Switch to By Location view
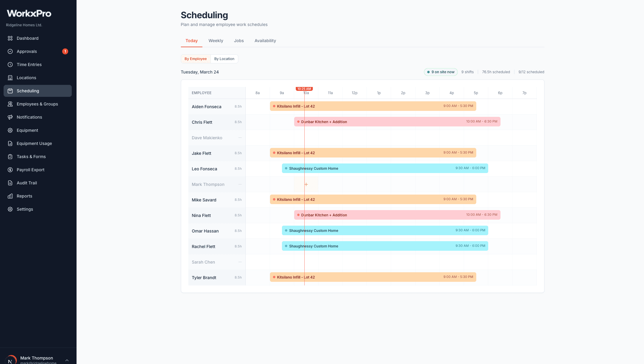 click(224, 59)
